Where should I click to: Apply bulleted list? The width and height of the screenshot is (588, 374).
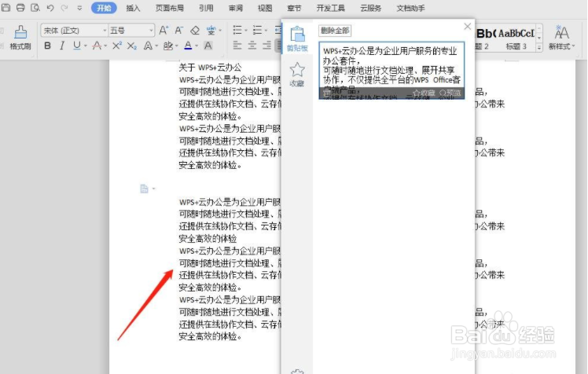tap(237, 30)
